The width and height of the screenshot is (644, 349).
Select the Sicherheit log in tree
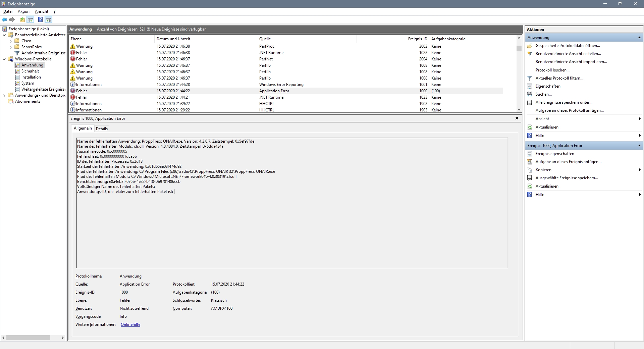pos(30,71)
